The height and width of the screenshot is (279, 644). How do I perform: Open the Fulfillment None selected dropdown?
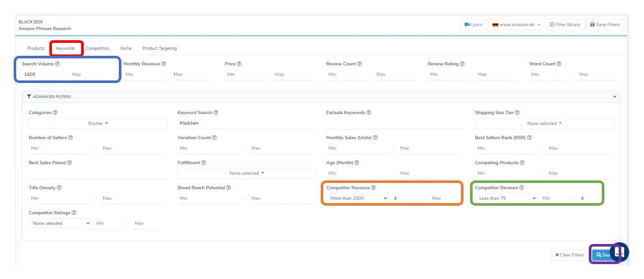coord(247,173)
